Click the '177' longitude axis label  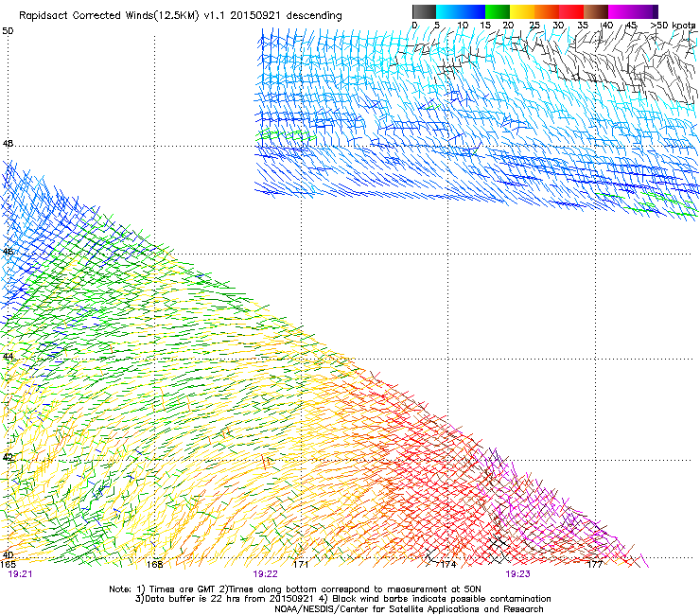(x=595, y=564)
